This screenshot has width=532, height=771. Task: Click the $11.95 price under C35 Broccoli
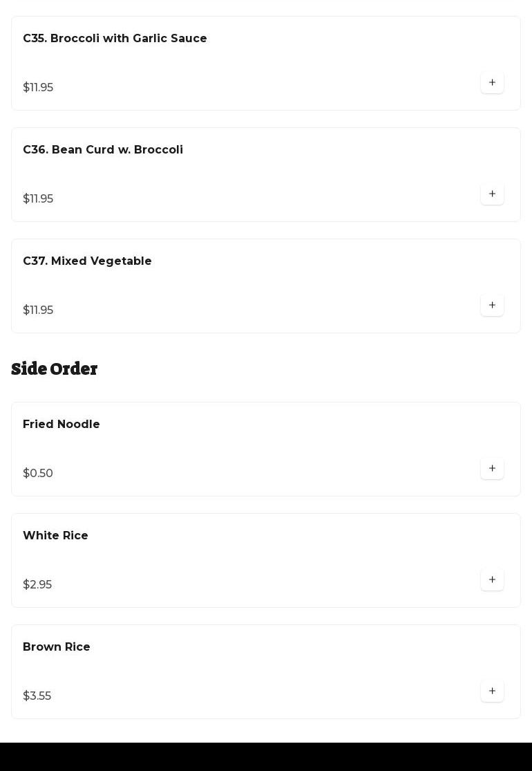[x=38, y=88]
